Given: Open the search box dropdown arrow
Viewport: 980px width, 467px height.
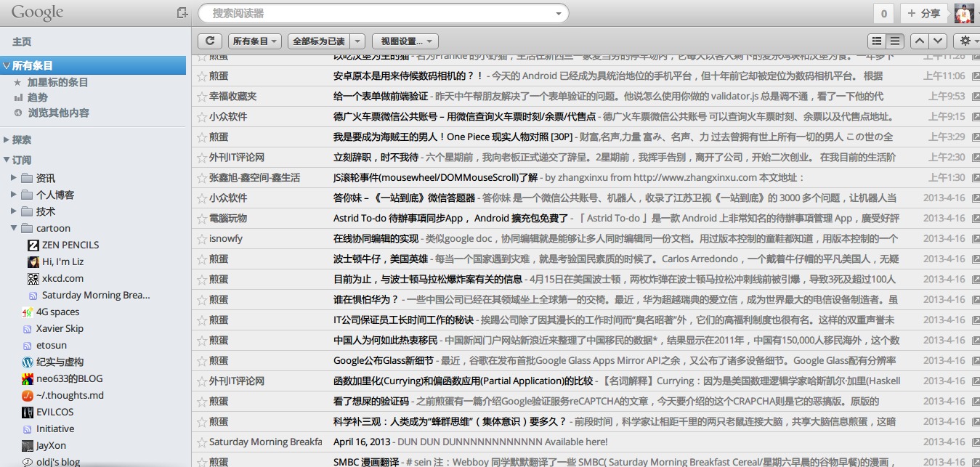Looking at the screenshot, I should pyautogui.click(x=559, y=13).
